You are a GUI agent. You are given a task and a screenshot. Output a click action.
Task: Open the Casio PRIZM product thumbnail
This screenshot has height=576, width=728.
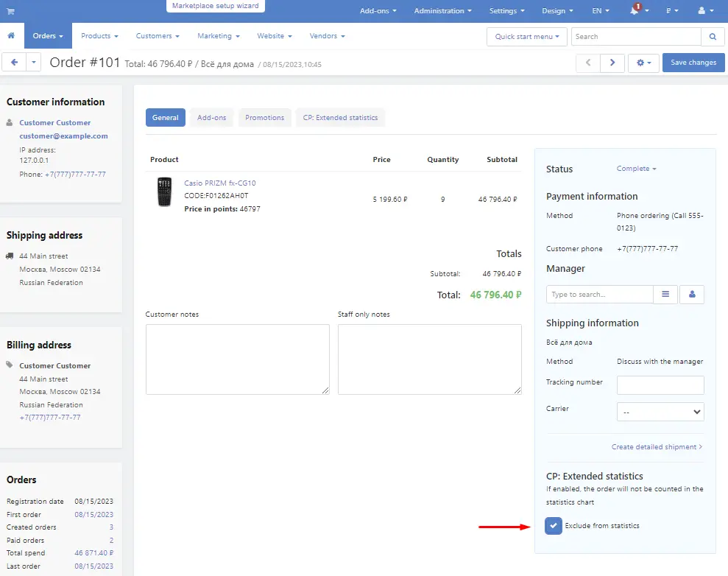click(164, 192)
